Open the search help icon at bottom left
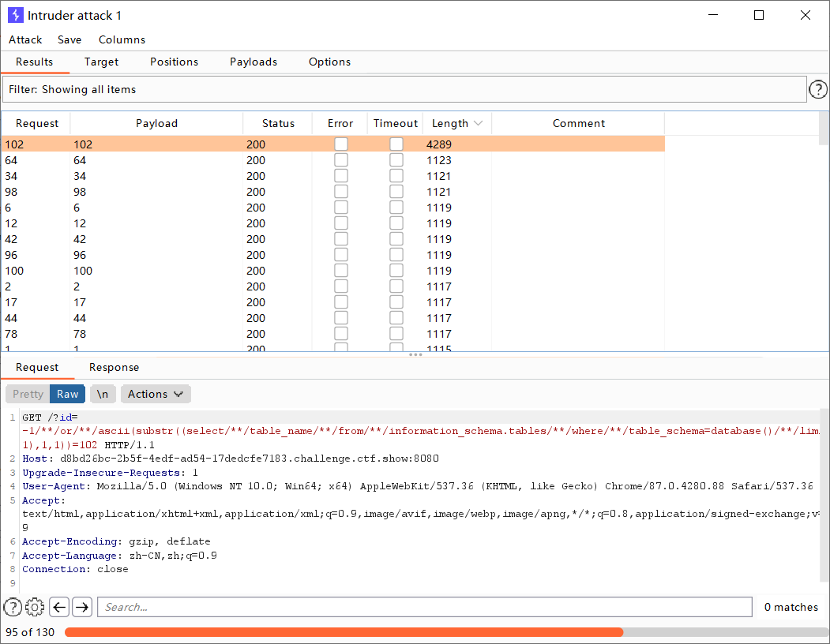Image resolution: width=830 pixels, height=644 pixels. pos(13,607)
